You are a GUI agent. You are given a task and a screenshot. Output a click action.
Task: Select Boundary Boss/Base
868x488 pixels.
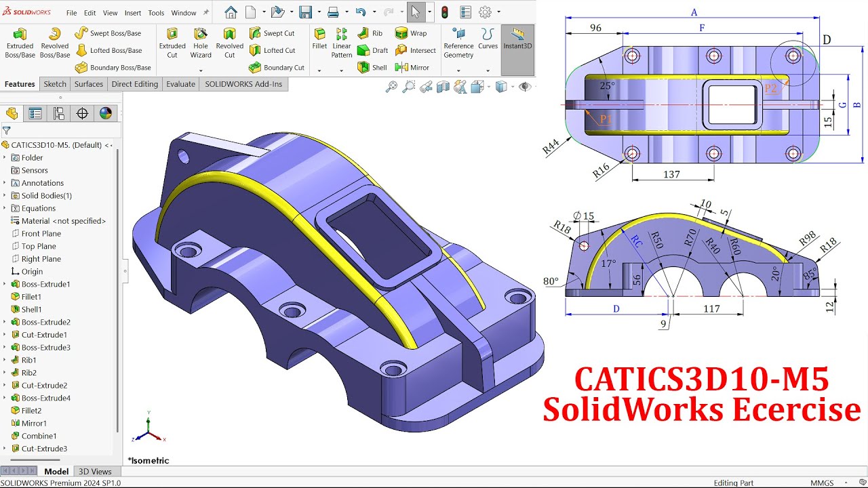pyautogui.click(x=113, y=67)
